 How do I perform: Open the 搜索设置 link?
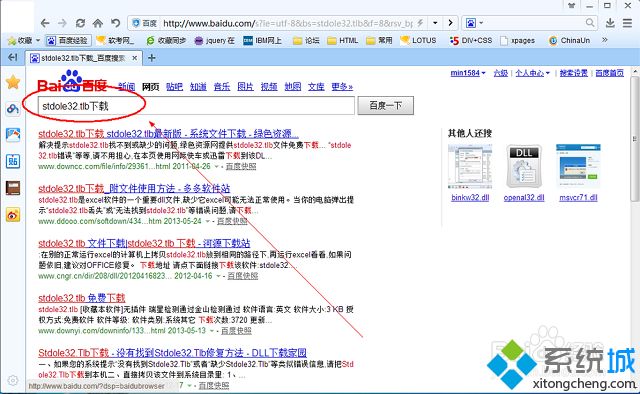[573, 73]
